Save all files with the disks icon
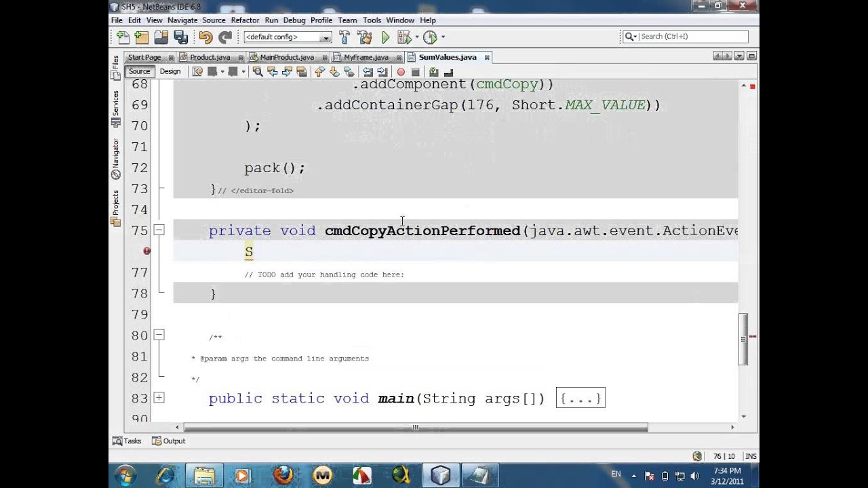 pyautogui.click(x=180, y=37)
